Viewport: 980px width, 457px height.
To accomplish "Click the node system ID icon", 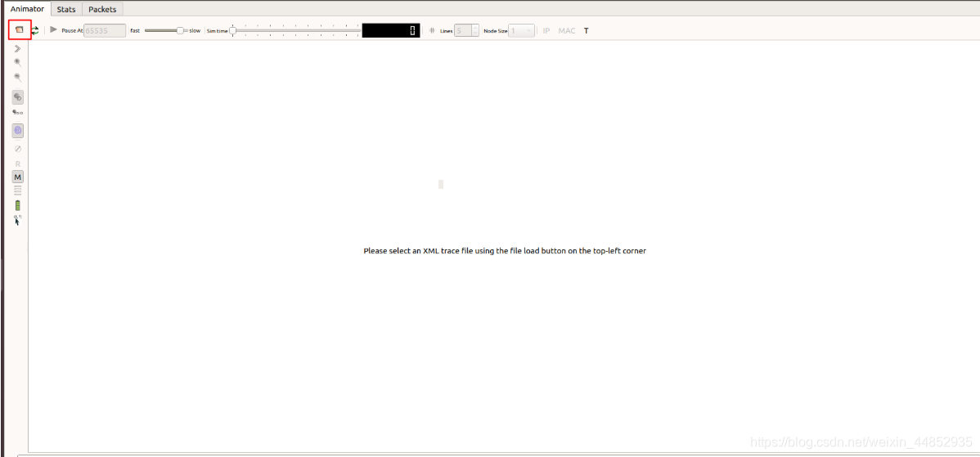I will 18,112.
